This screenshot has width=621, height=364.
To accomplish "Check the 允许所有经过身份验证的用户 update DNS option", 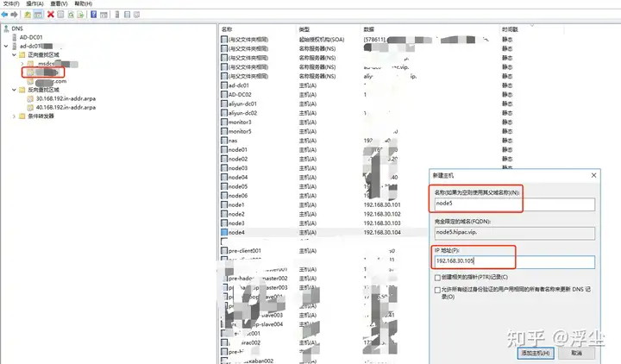I will click(x=437, y=290).
